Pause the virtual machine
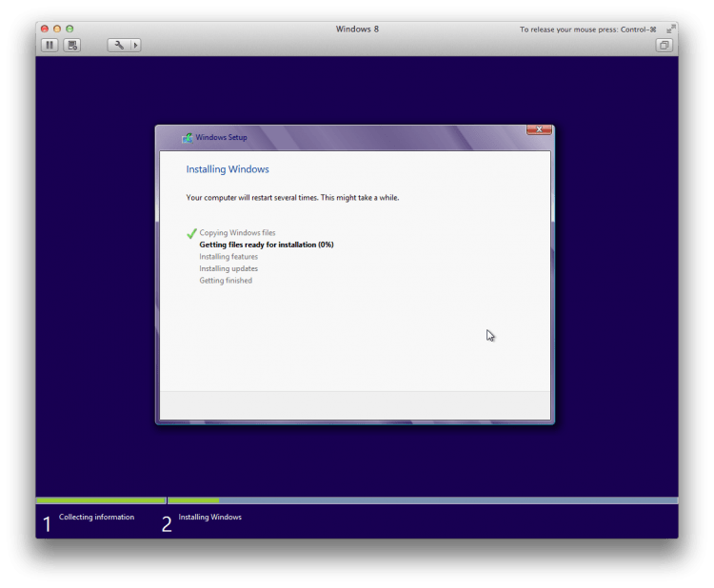This screenshot has height=588, width=714. (50, 45)
